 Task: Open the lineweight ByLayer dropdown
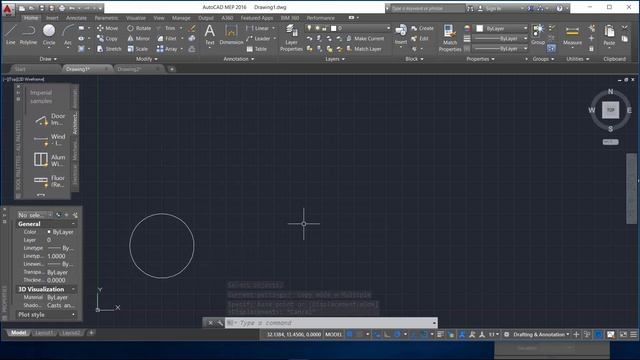(500, 38)
